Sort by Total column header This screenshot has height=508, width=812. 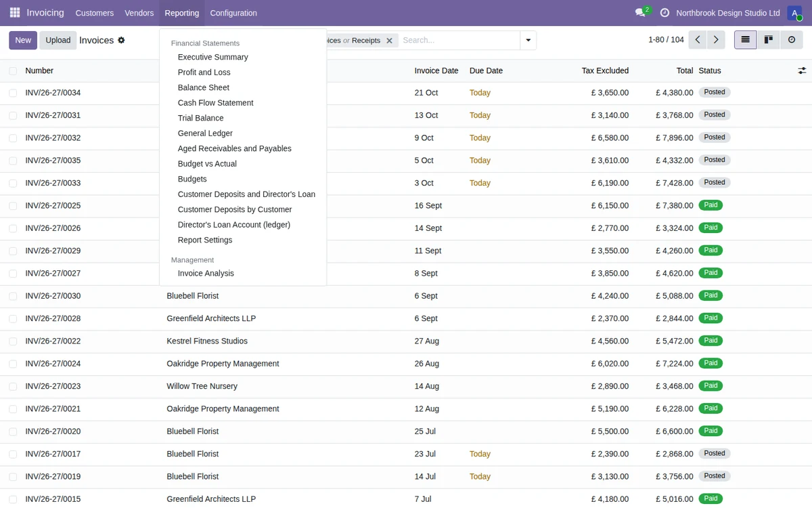coord(685,70)
